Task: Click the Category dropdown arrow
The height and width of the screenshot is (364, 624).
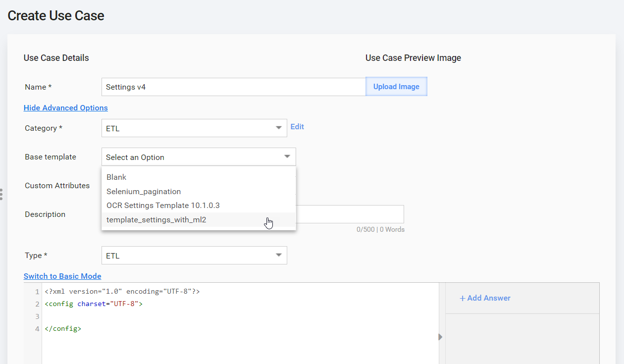Action: [279, 128]
